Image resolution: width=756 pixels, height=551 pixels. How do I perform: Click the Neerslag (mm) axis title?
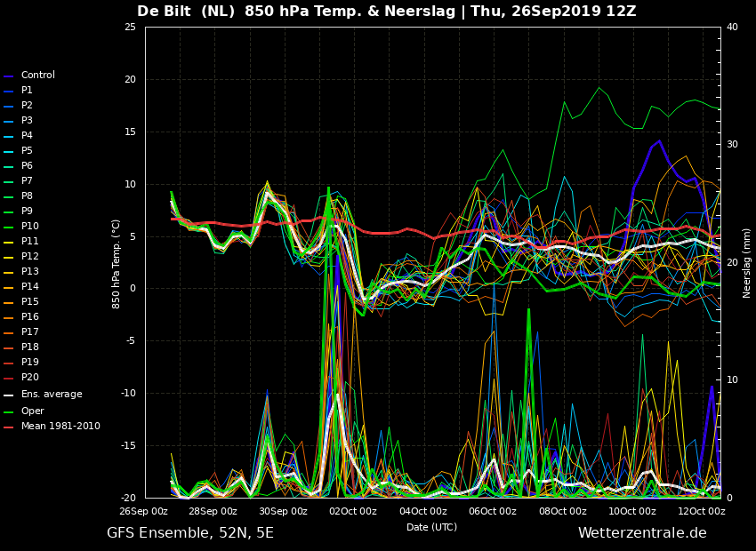tap(746, 263)
